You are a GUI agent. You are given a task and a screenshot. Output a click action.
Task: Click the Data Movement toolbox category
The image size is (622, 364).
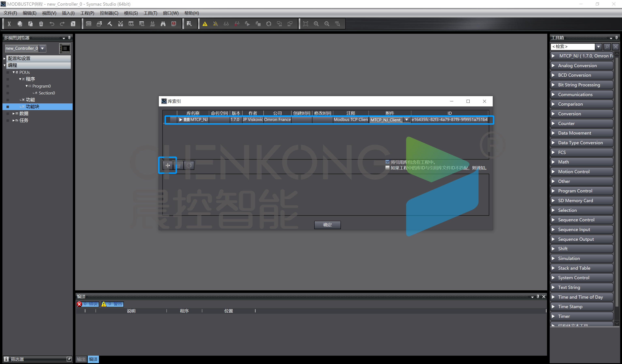[582, 133]
